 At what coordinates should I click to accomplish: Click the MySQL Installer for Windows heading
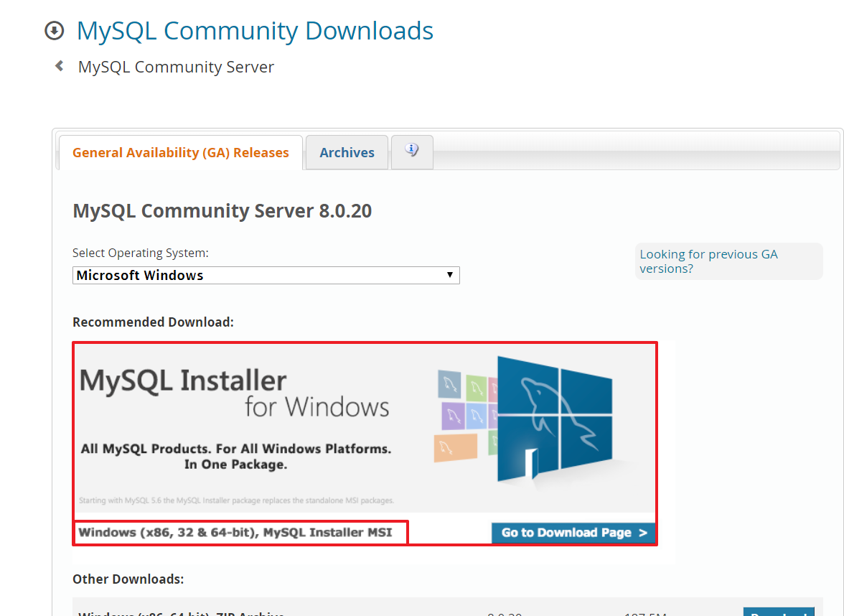coord(234,392)
